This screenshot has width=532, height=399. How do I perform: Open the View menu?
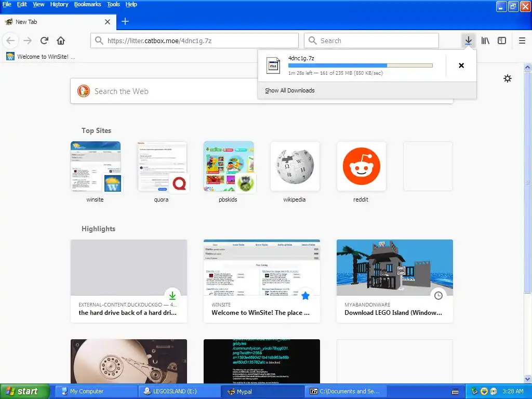(38, 4)
